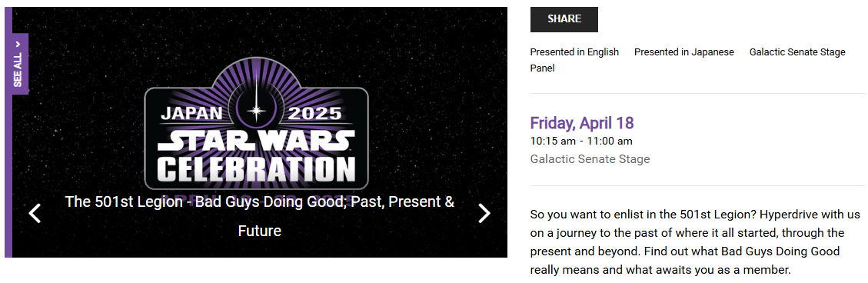
Task: Go to the previous slide with left arrow
Action: (35, 213)
